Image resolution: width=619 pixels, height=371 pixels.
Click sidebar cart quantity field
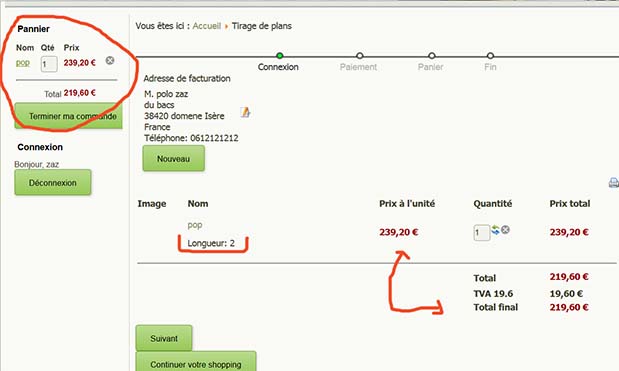(49, 64)
